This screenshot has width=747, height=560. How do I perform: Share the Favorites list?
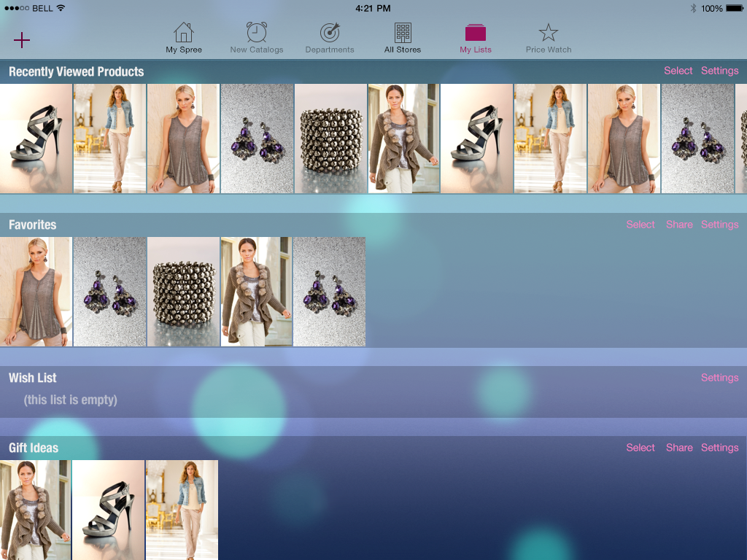(x=679, y=225)
